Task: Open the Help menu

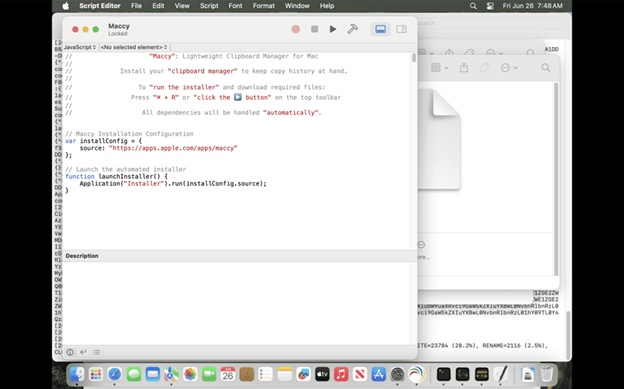Action: [x=327, y=6]
